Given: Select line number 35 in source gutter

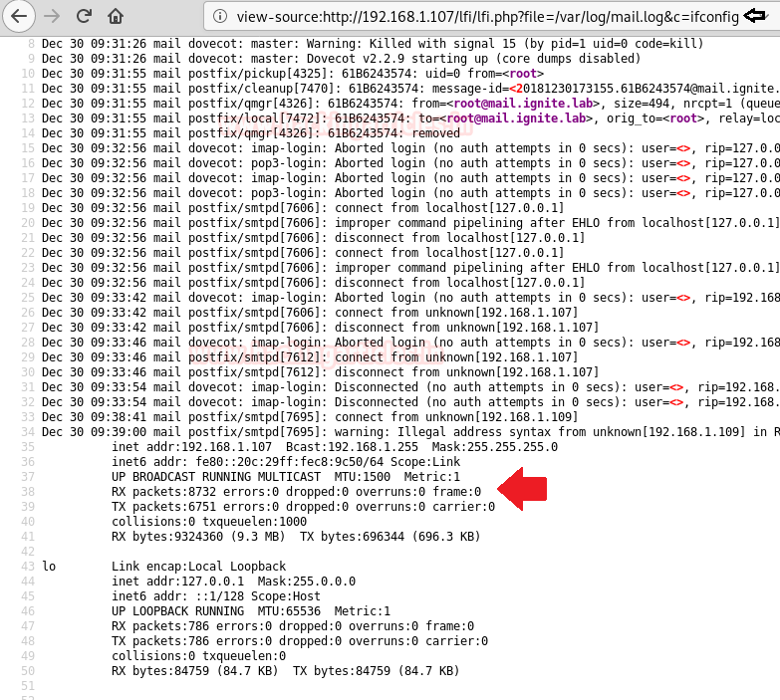Looking at the screenshot, I should pyautogui.click(x=28, y=447).
